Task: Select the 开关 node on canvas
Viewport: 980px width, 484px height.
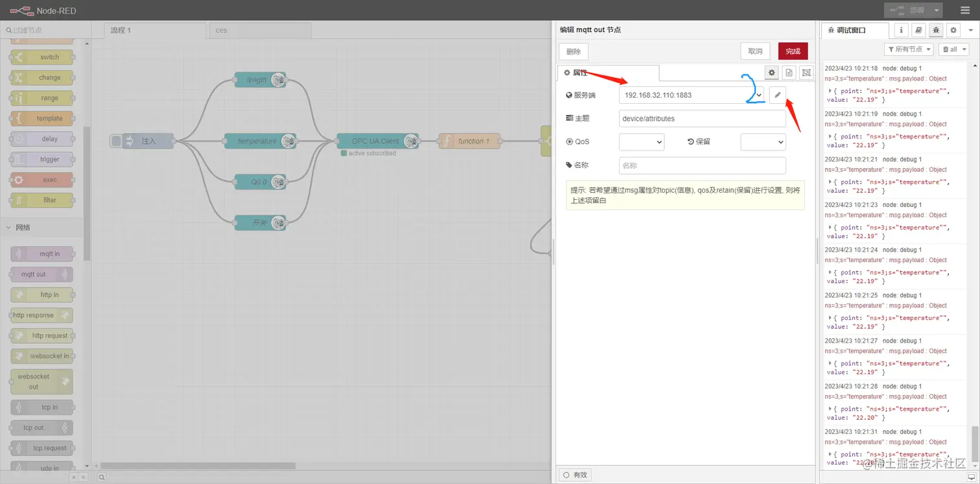Action: click(x=260, y=223)
